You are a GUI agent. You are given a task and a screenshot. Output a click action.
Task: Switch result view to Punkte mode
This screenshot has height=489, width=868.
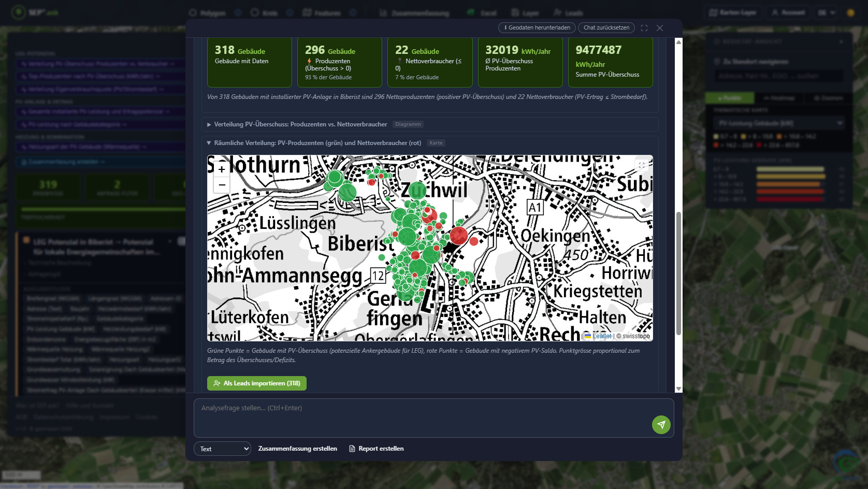(730, 98)
